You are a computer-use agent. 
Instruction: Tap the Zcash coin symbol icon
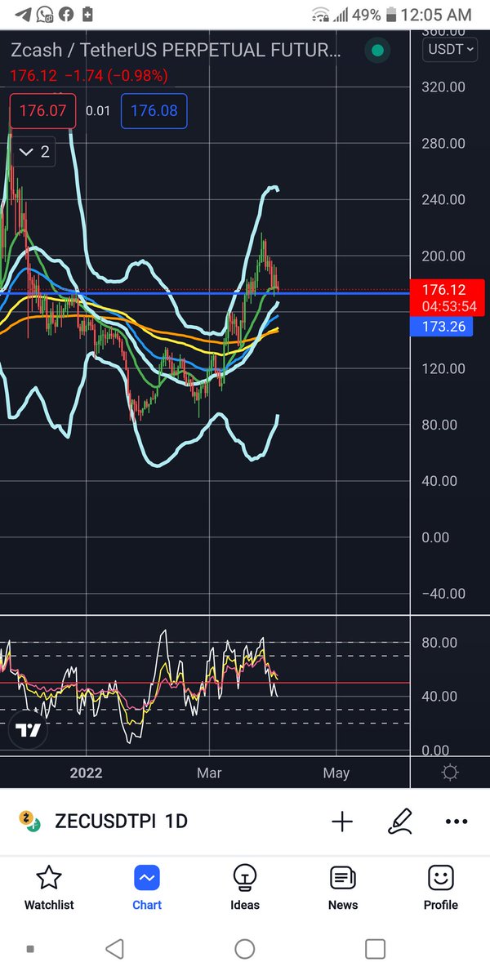29,822
